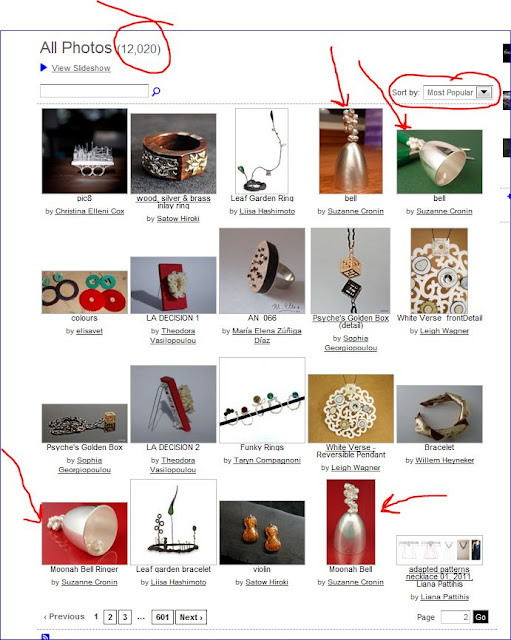511x640 pixels.
Task: Click the blue slideshow play triangle
Action: coord(44,68)
